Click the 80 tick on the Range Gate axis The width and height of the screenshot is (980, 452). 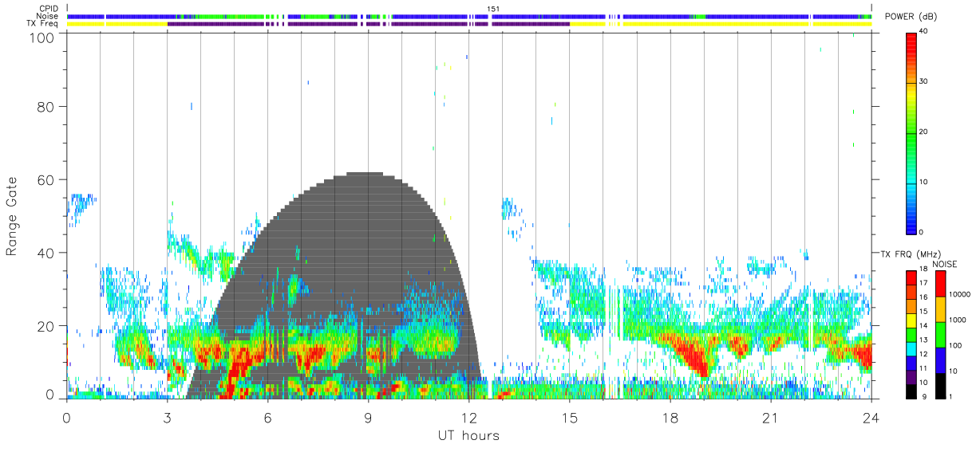[x=45, y=106]
